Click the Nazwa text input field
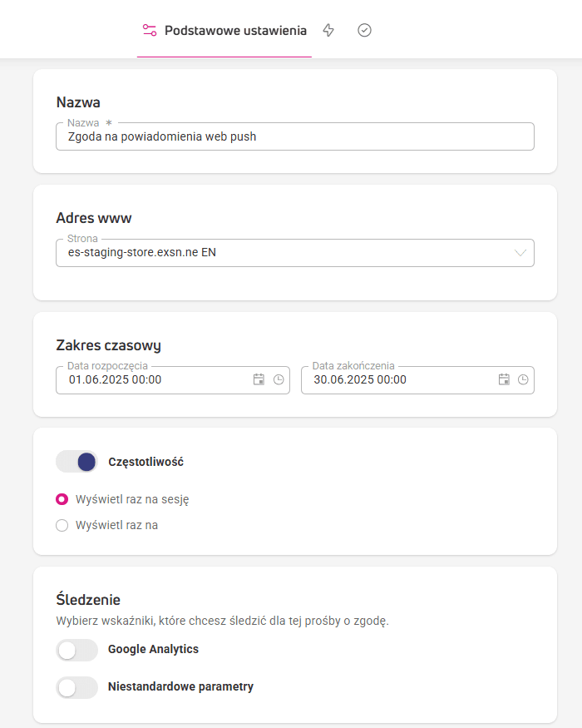Image resolution: width=582 pixels, height=728 pixels. tap(295, 136)
